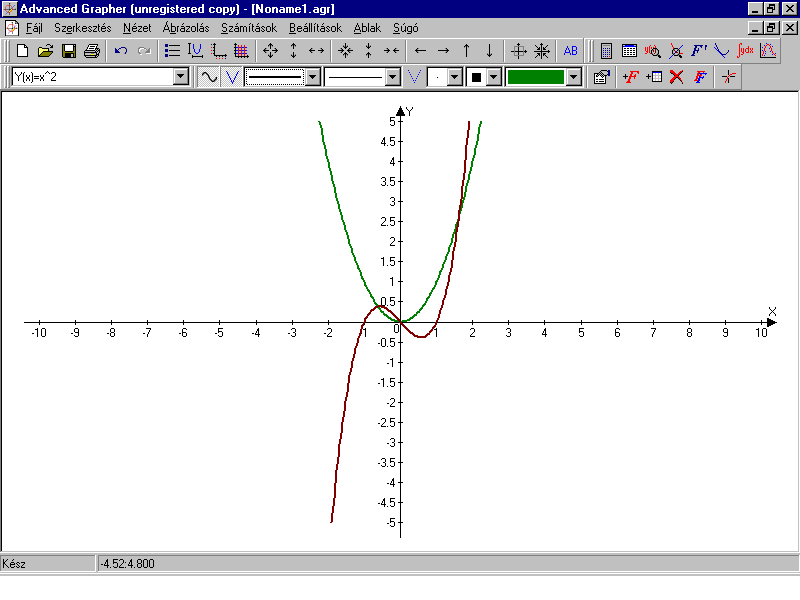Click the down arrow toolbar icon
The image size is (800, 600).
tap(489, 51)
